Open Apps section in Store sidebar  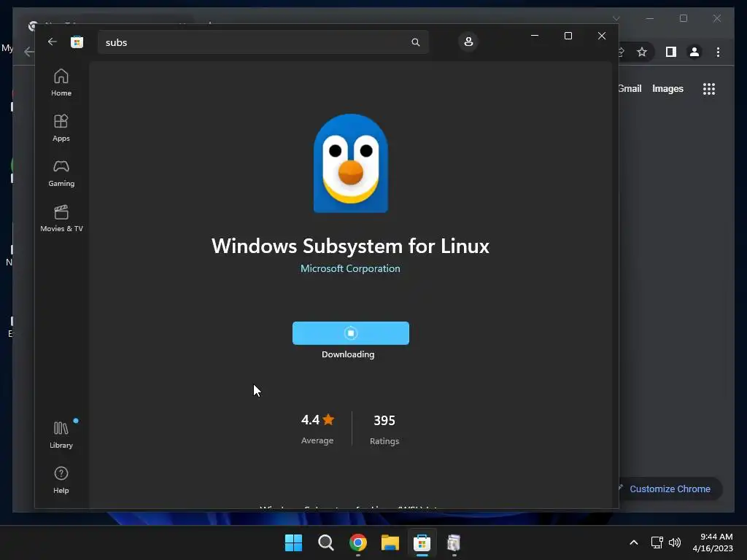point(61,128)
